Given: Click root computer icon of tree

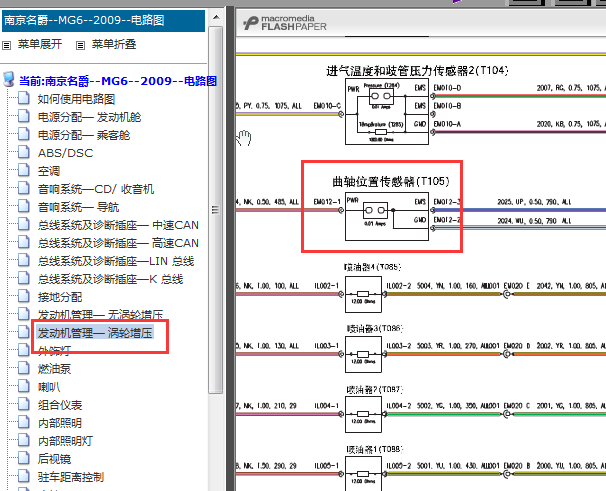Looking at the screenshot, I should (x=9, y=80).
